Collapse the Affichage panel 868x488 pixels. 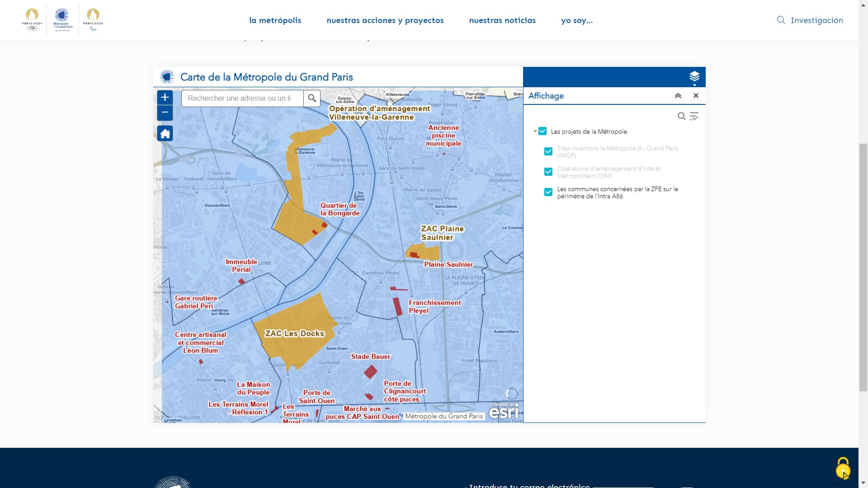(x=678, y=96)
